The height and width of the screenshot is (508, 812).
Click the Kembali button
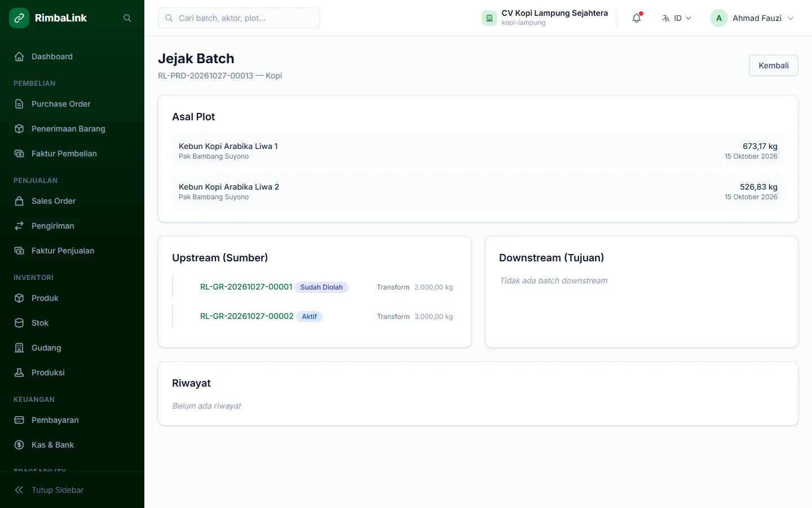click(774, 65)
